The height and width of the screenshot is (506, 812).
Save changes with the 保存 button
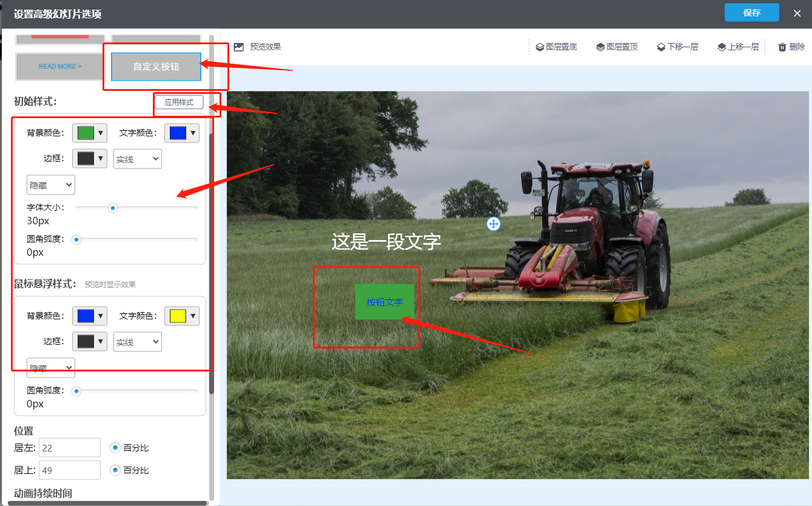(751, 13)
